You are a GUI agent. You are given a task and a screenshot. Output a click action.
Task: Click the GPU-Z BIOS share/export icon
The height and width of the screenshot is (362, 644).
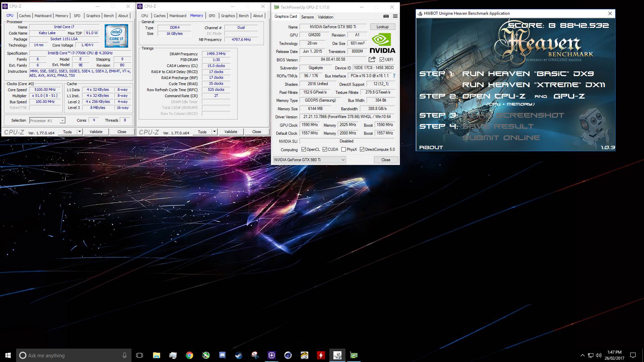tap(372, 59)
